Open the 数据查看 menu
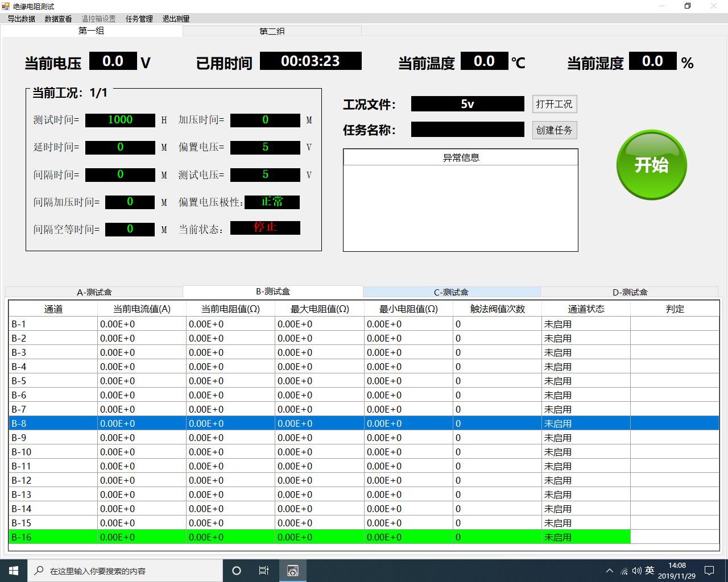The width and height of the screenshot is (728, 582). 58,19
